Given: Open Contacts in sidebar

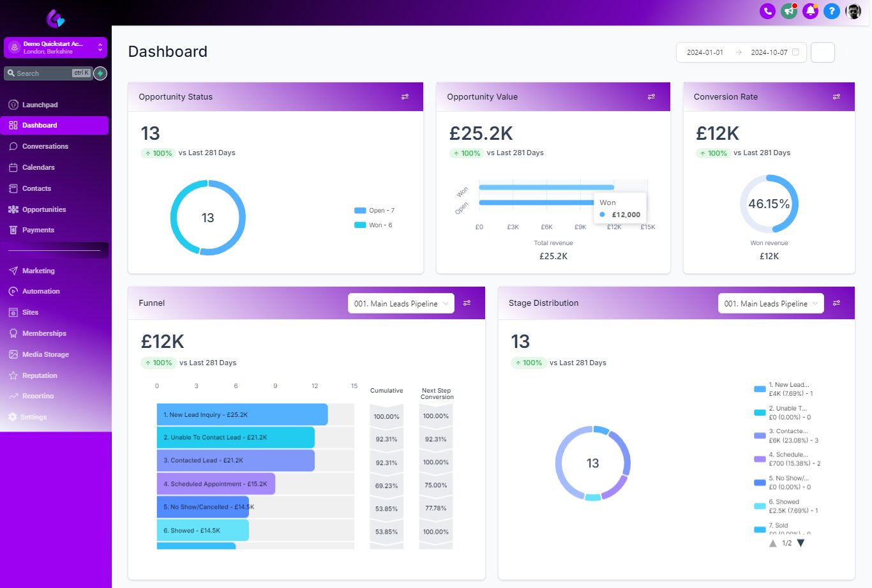Looking at the screenshot, I should [36, 188].
